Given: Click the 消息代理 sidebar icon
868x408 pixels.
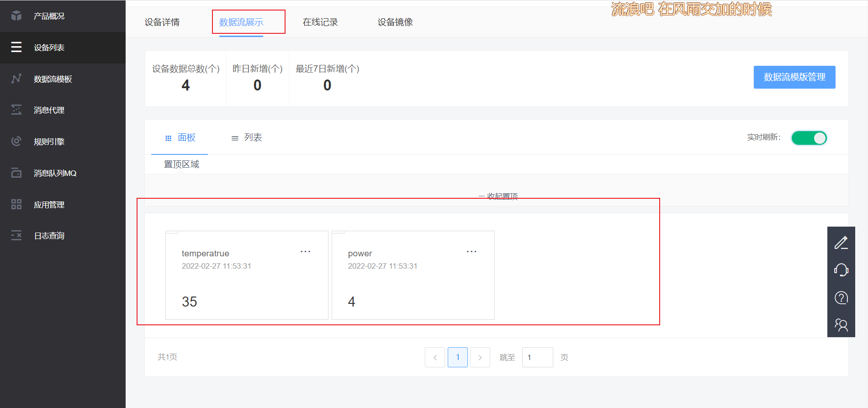Looking at the screenshot, I should (16, 110).
